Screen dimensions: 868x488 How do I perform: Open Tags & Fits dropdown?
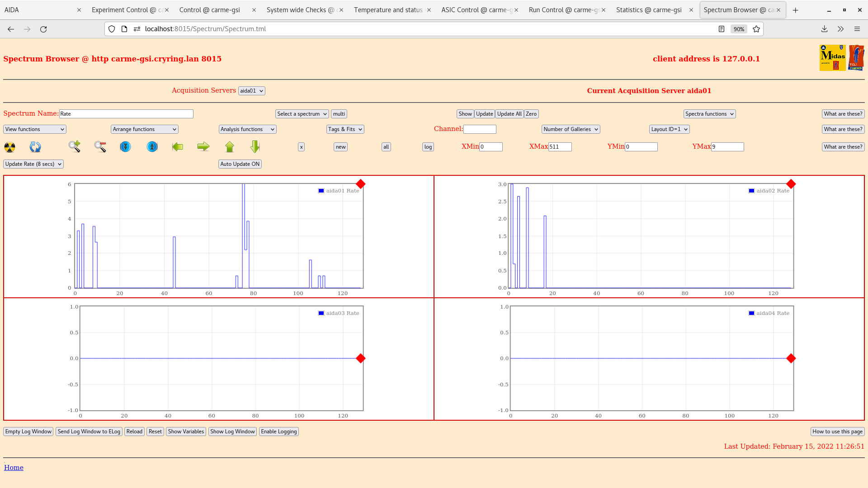(345, 129)
